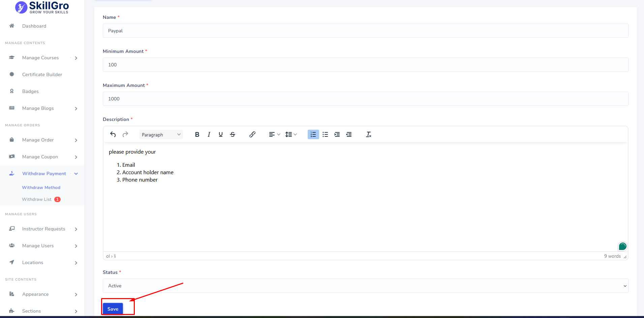The width and height of the screenshot is (644, 318).
Task: Open Certificate Builder
Action: (42, 74)
